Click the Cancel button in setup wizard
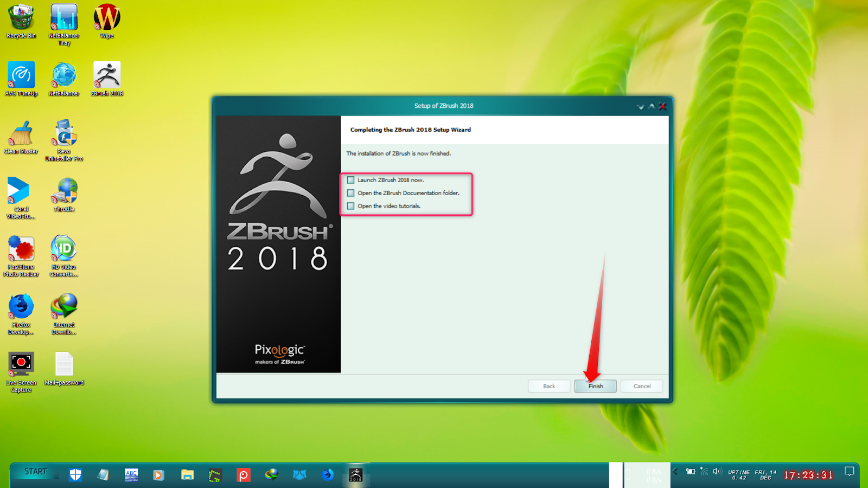This screenshot has height=488, width=868. tap(642, 386)
